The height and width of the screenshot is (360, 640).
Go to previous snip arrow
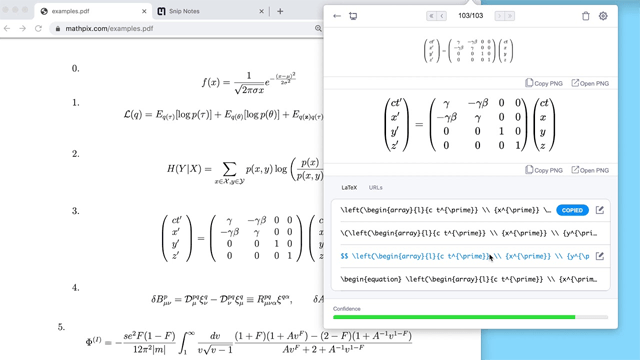click(x=442, y=16)
